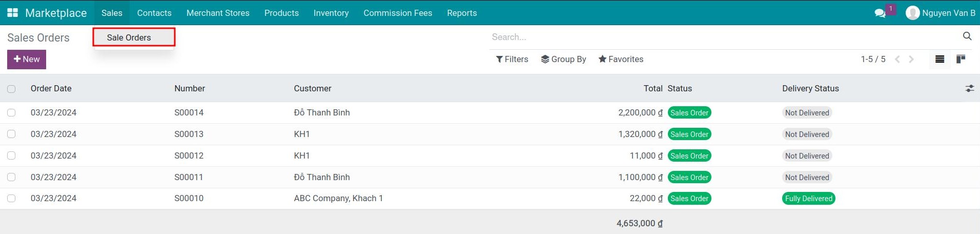
Task: Open order number S00010
Action: point(189,199)
